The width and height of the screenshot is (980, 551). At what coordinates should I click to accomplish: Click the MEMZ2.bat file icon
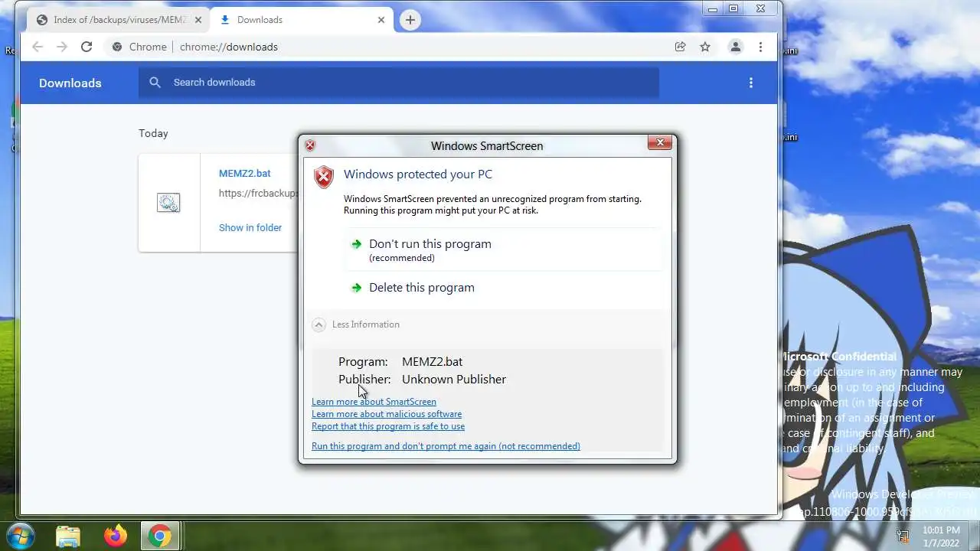click(x=168, y=203)
